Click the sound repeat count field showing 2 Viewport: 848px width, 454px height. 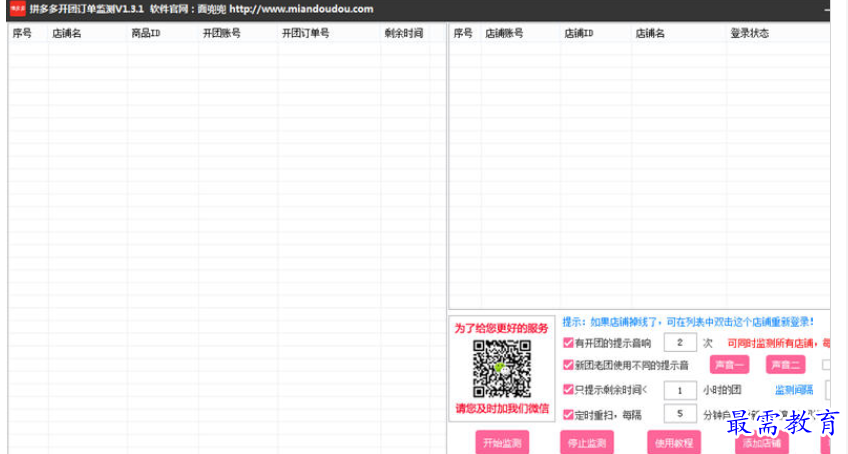pyautogui.click(x=680, y=343)
